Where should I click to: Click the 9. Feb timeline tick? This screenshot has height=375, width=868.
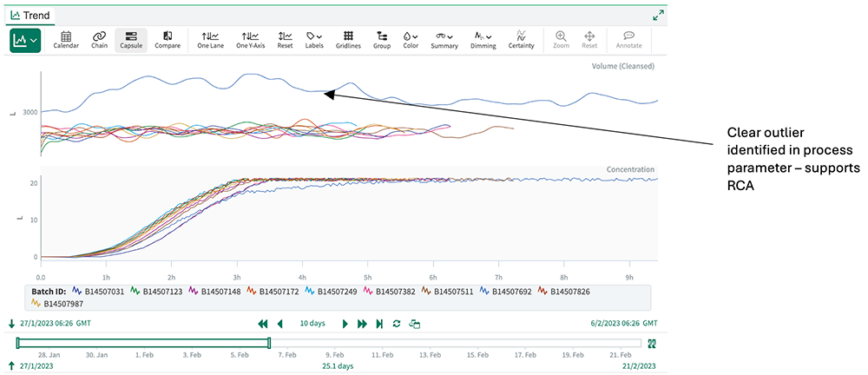click(335, 353)
